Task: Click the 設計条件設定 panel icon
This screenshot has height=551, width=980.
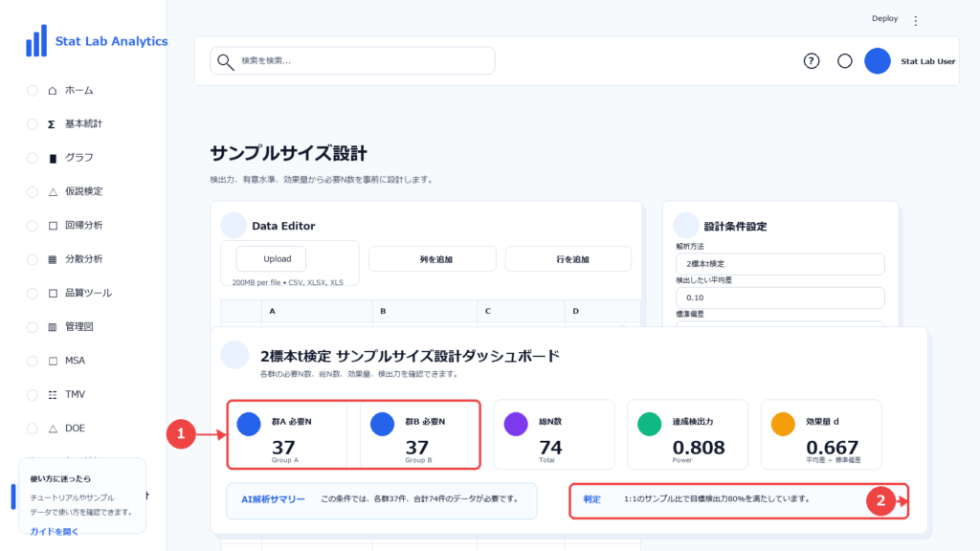Action: click(x=685, y=226)
